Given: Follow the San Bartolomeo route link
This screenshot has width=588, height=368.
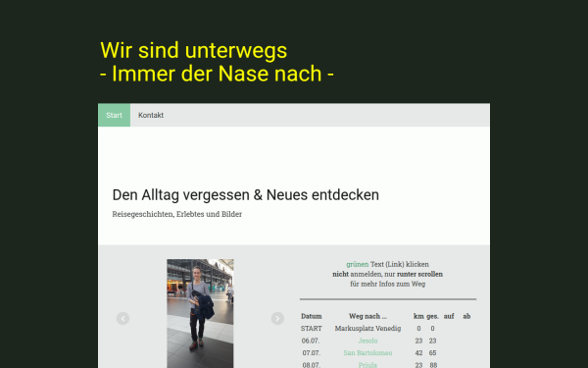Looking at the screenshot, I should [367, 353].
